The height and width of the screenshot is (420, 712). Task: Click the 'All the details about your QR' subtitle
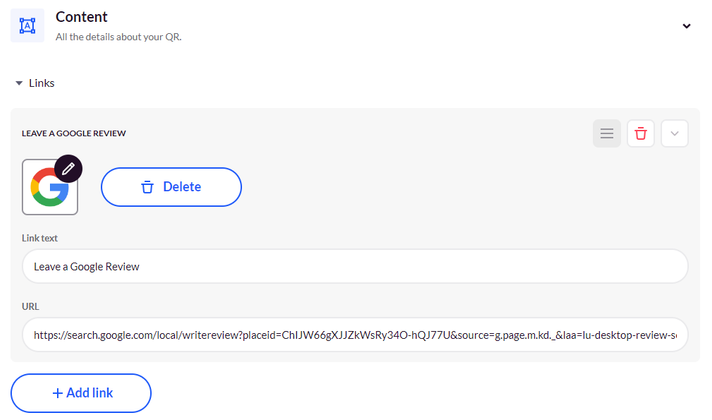tap(119, 37)
